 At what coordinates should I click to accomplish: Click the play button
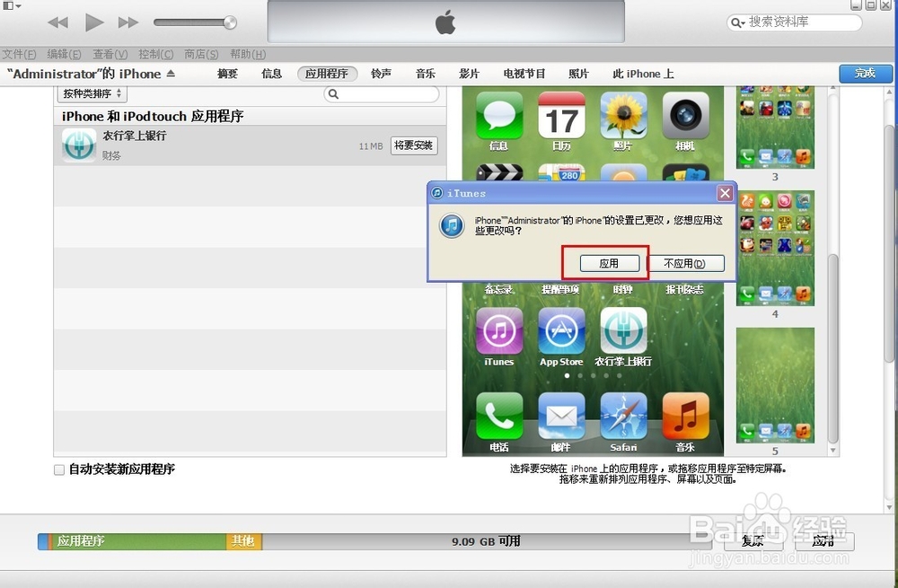click(x=94, y=22)
